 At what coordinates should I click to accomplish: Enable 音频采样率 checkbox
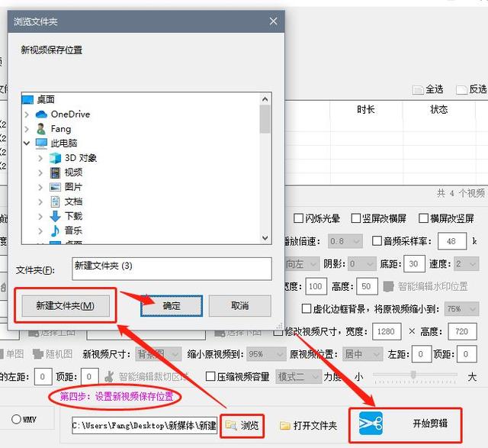pyautogui.click(x=377, y=241)
